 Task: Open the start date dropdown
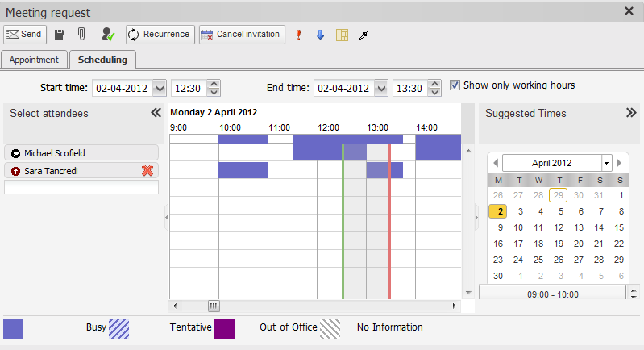pos(159,88)
